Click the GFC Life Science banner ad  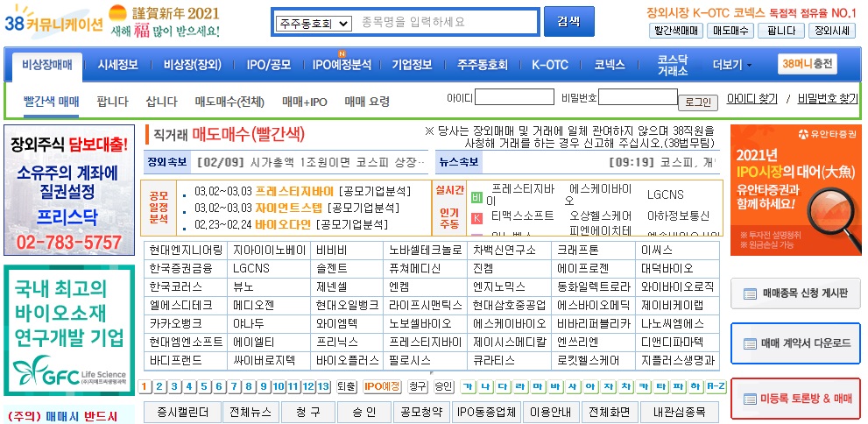point(69,330)
